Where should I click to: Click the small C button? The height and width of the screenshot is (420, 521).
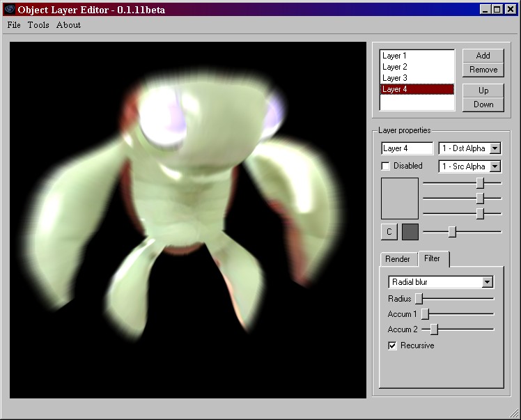[x=389, y=232]
